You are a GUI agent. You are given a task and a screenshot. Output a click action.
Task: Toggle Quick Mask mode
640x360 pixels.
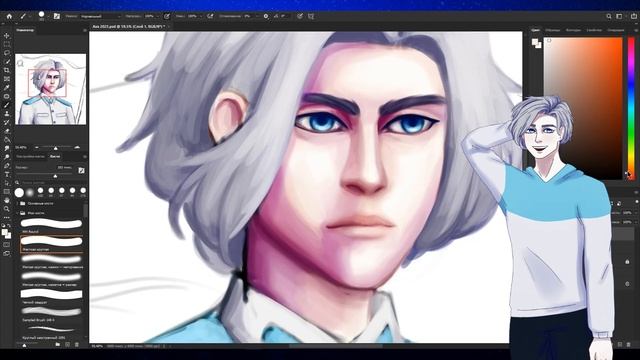[x=7, y=244]
